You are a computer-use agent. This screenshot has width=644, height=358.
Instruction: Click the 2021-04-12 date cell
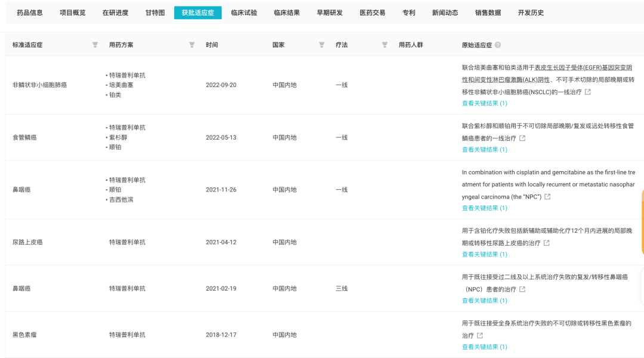pos(221,242)
